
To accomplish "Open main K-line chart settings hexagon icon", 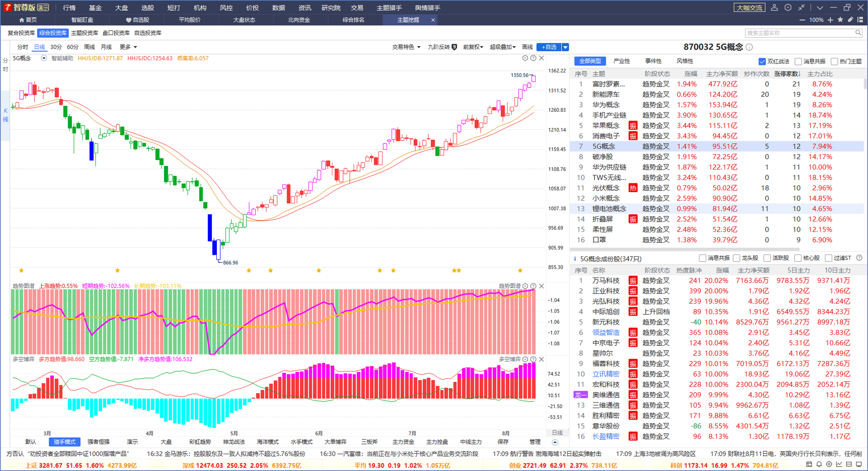I will tap(525, 58).
